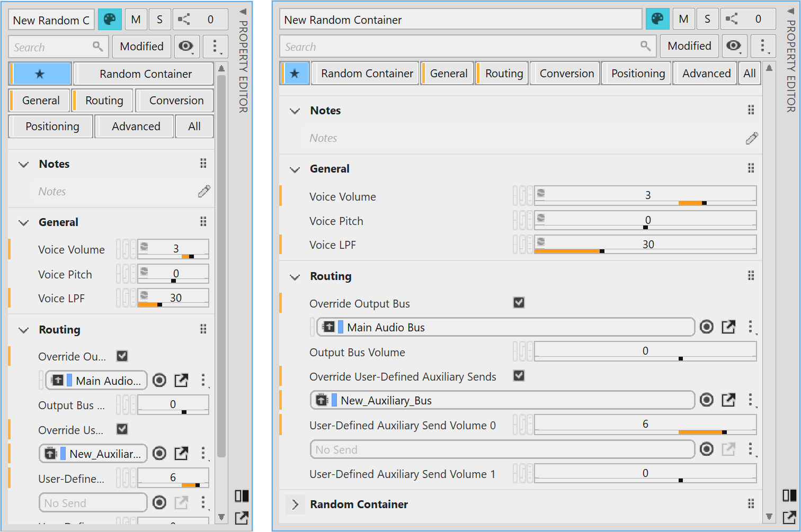
Task: Click the split-view icon at wide panel's bottom right
Action: 789,495
